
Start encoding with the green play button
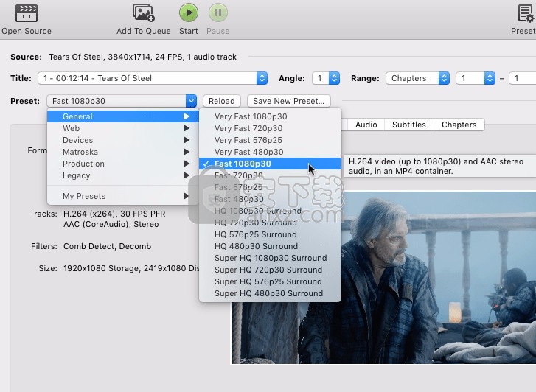(188, 13)
